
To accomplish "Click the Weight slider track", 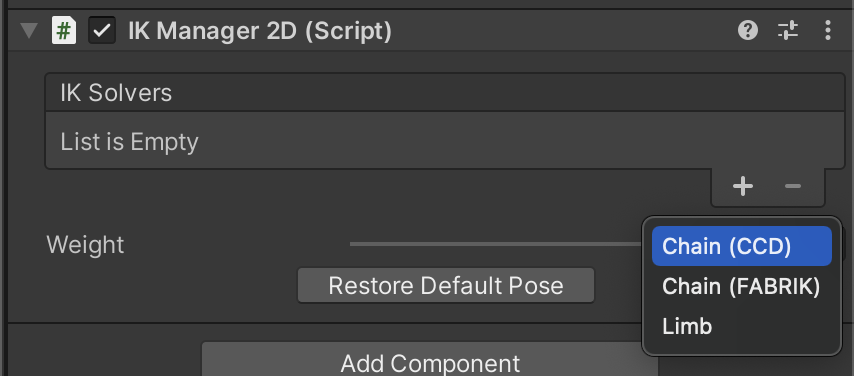I will click(x=496, y=244).
